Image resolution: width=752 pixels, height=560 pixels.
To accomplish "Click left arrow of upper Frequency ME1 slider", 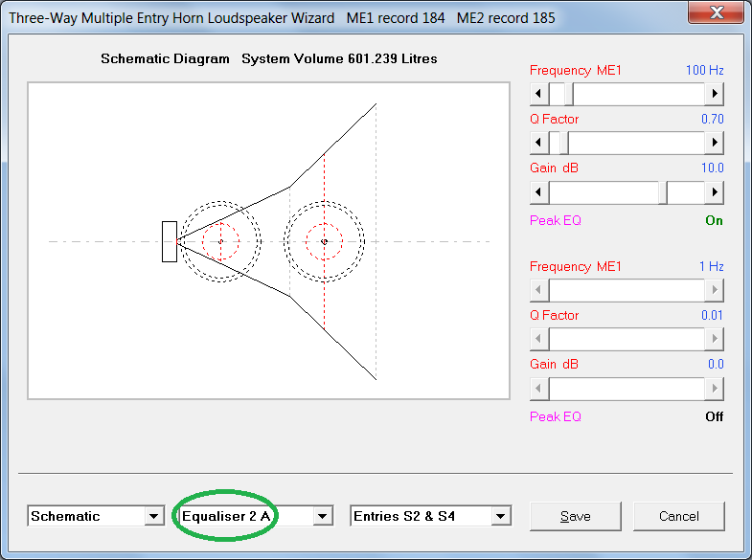I will tap(539, 94).
